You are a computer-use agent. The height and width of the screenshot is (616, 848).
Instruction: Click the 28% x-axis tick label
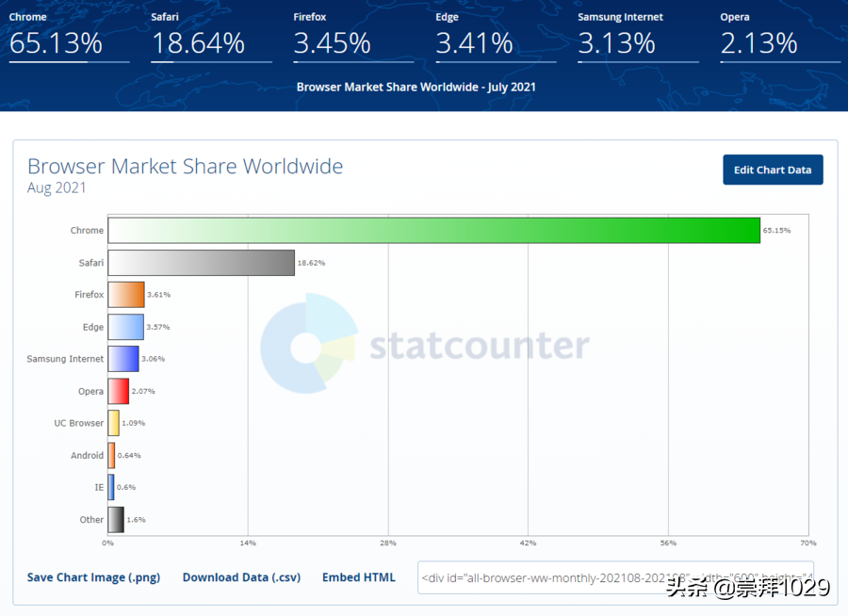[388, 543]
